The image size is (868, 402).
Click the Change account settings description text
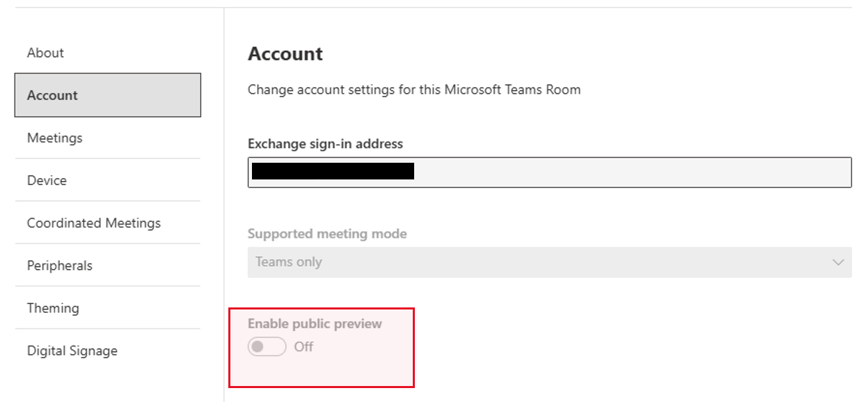414,90
